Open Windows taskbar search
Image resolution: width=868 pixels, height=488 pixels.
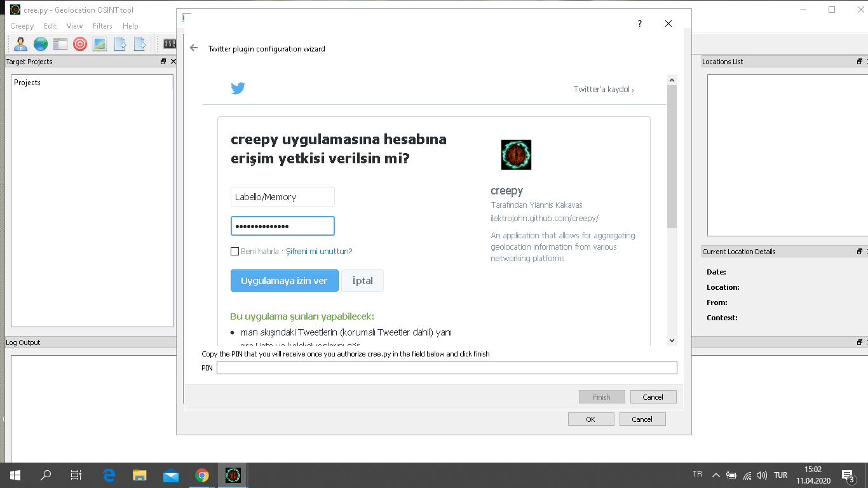[46, 475]
